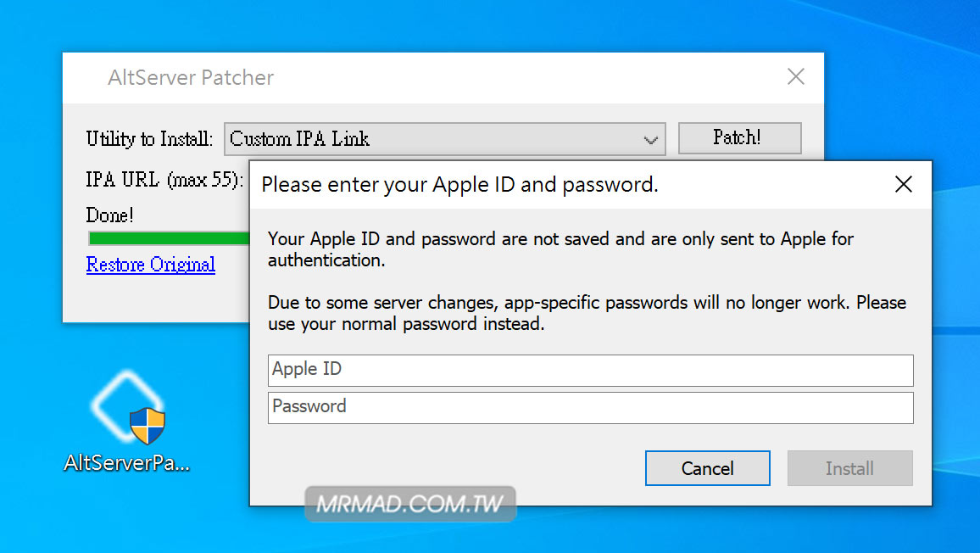Expand the Utility to Install chevron arrow

tap(650, 139)
